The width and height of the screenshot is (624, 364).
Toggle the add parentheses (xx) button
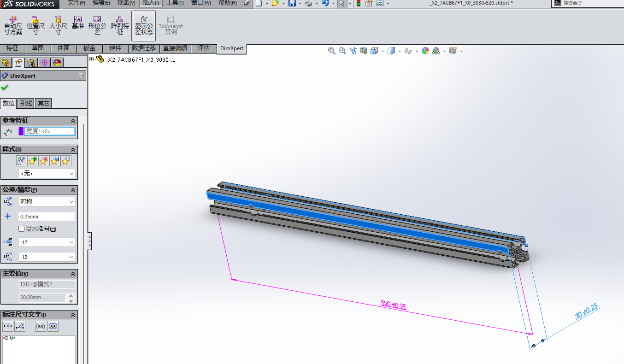41,326
